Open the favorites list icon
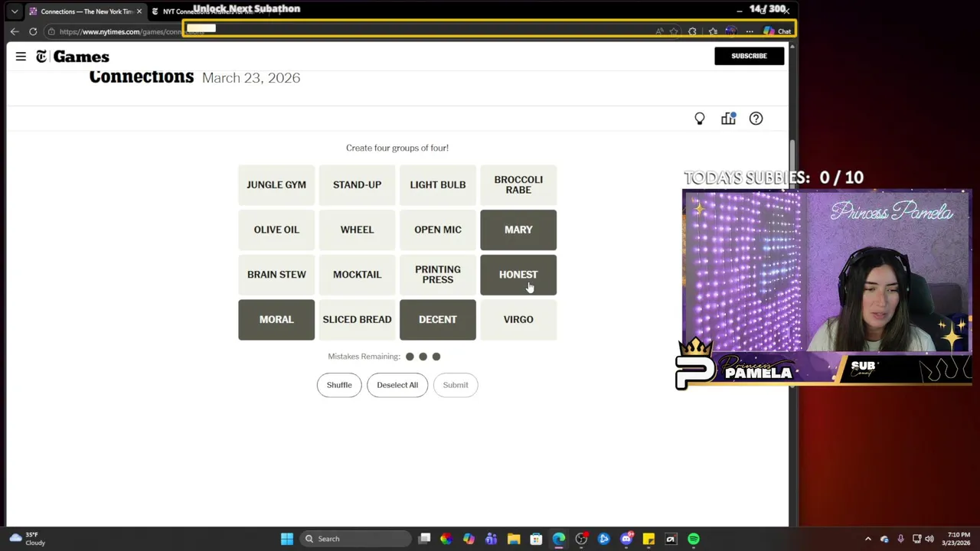Screen dimensions: 980x551 point(713,31)
